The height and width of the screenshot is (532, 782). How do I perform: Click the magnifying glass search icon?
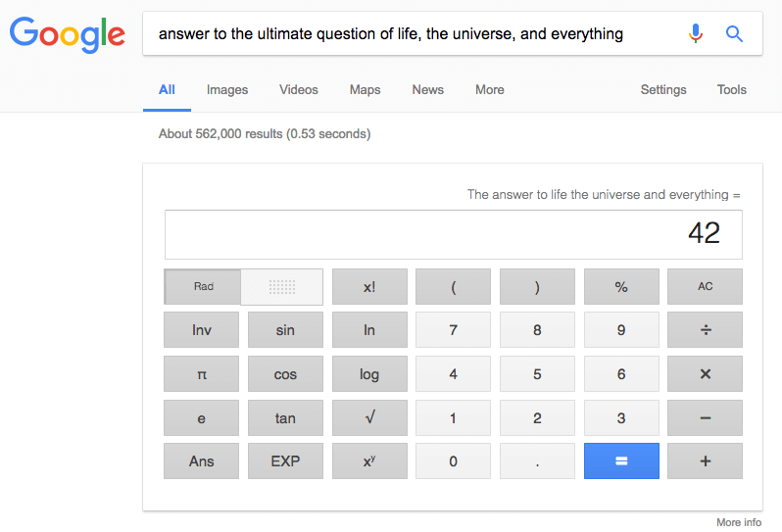(734, 34)
